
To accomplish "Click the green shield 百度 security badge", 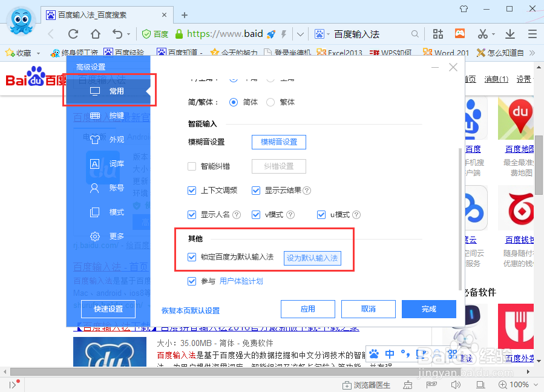I will (155, 34).
